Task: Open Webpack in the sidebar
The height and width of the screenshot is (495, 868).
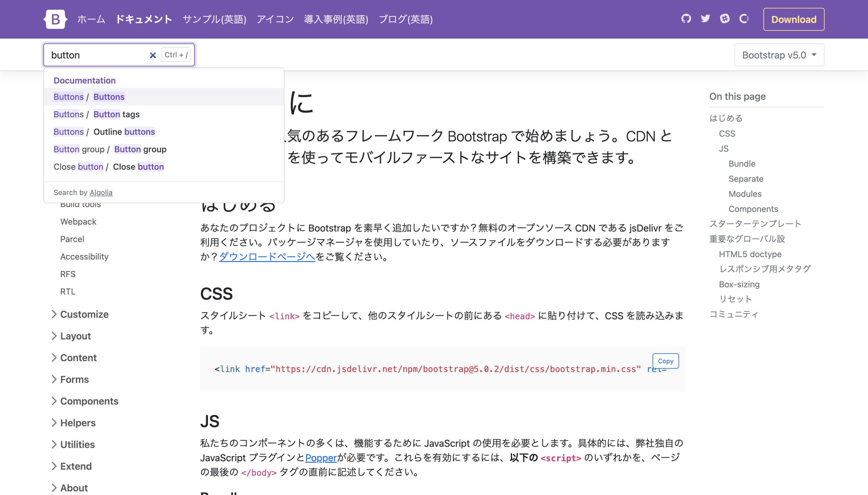Action: tap(78, 222)
